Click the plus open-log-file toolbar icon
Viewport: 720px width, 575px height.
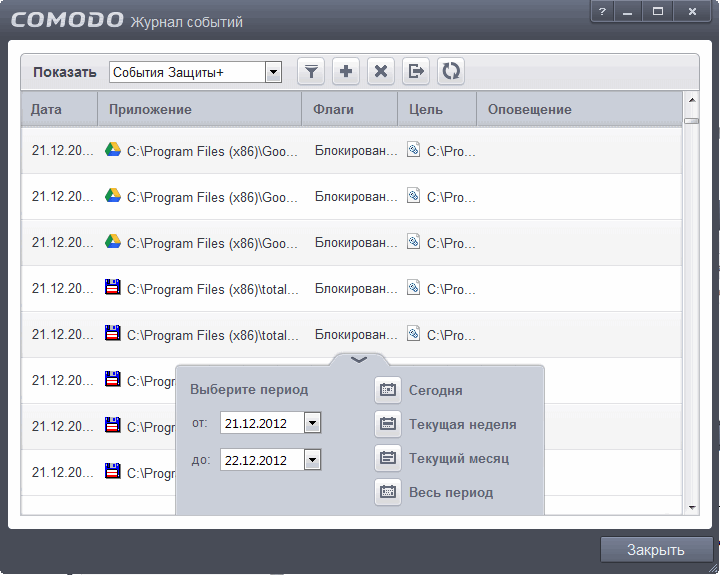pos(346,72)
